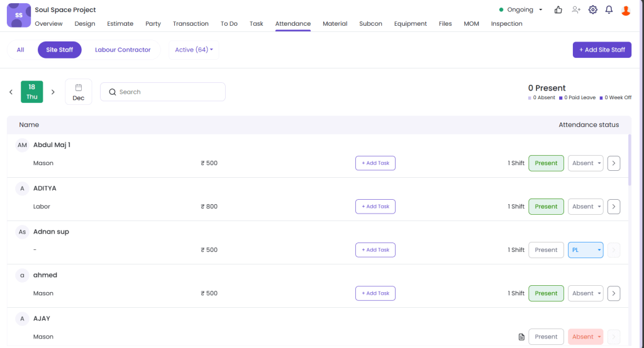
Task: Open the Transaction tab
Action: (x=191, y=24)
